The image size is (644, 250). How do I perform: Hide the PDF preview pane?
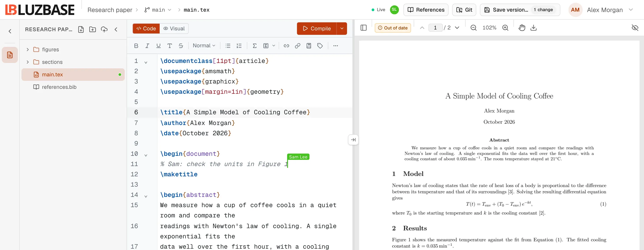[x=635, y=28]
